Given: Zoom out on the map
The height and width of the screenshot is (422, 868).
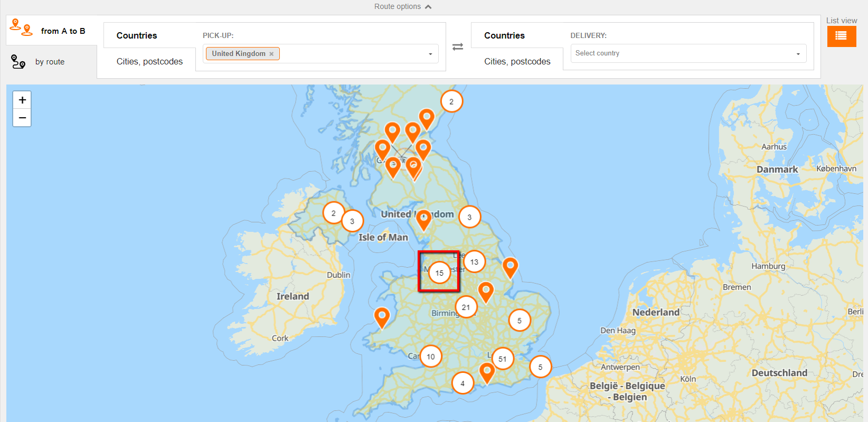Looking at the screenshot, I should coord(22,118).
